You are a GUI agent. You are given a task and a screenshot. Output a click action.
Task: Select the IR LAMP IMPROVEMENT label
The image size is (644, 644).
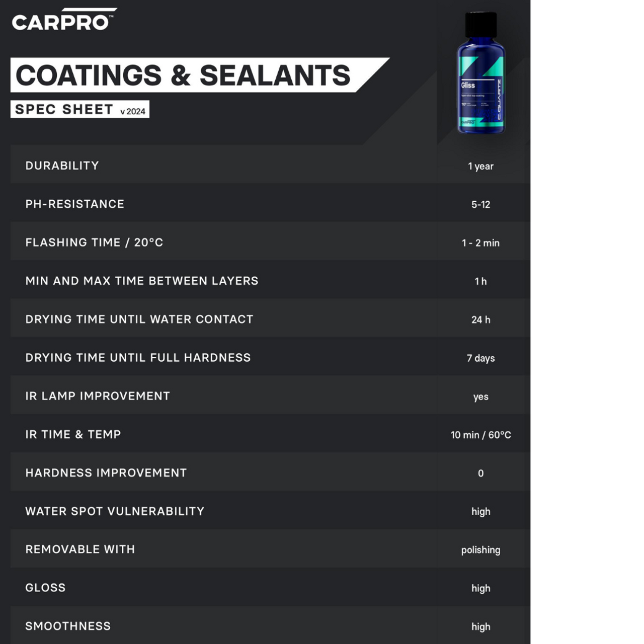pos(98,396)
